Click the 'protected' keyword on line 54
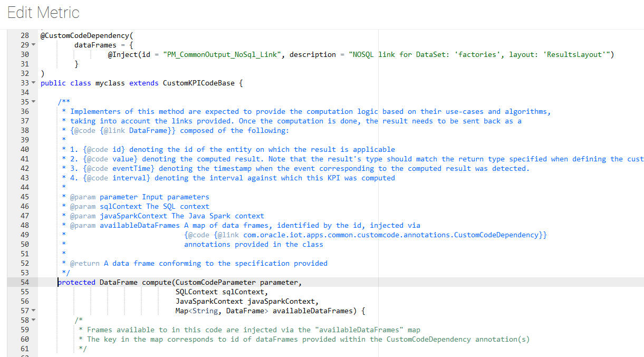Screen dimensions: 644x357 tap(76, 282)
